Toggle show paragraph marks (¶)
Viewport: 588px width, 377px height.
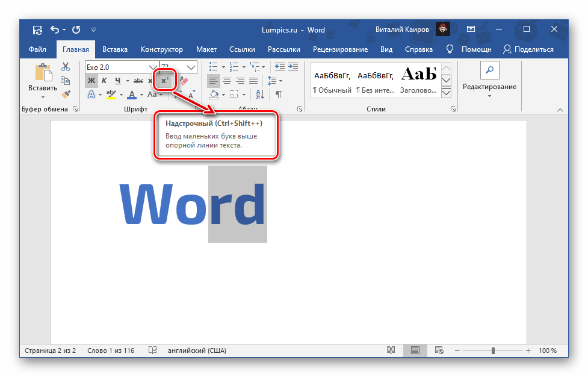pyautogui.click(x=279, y=95)
